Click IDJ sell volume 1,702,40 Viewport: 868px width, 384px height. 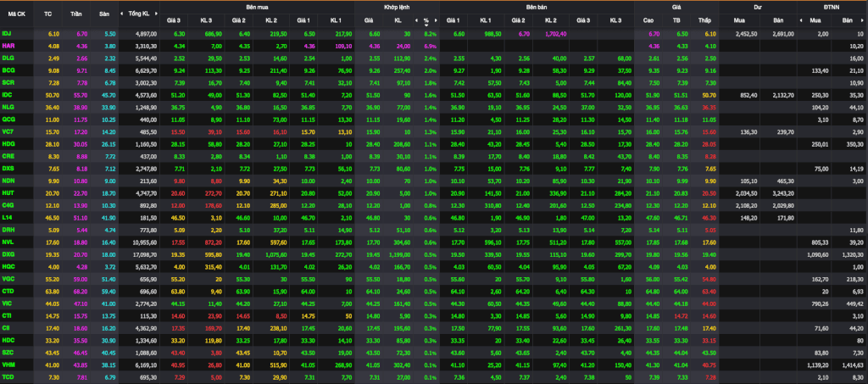555,34
